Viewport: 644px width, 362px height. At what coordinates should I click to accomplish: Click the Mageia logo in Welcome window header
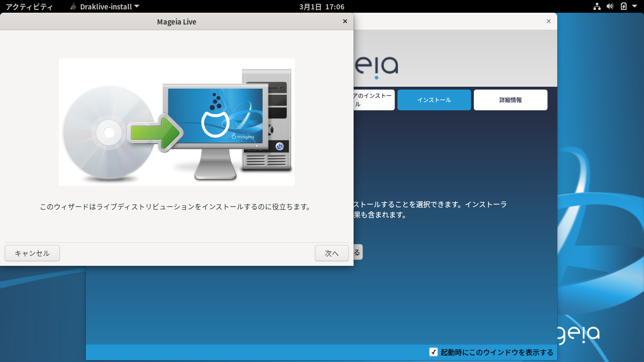(376, 67)
